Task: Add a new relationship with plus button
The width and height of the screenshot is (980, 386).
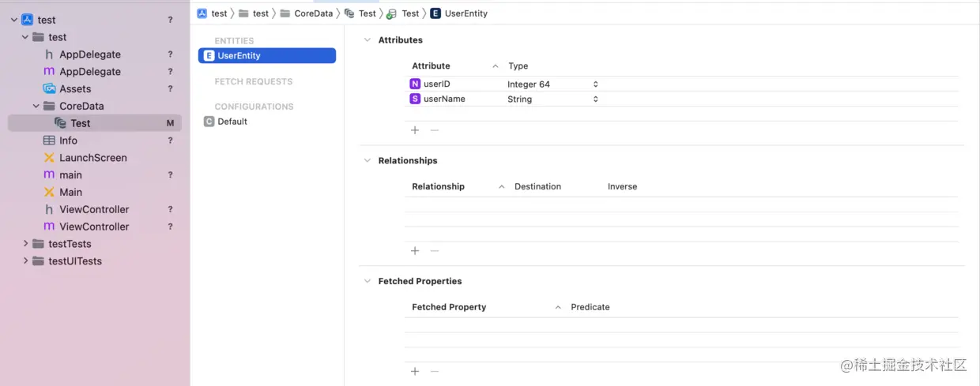Action: (x=415, y=251)
